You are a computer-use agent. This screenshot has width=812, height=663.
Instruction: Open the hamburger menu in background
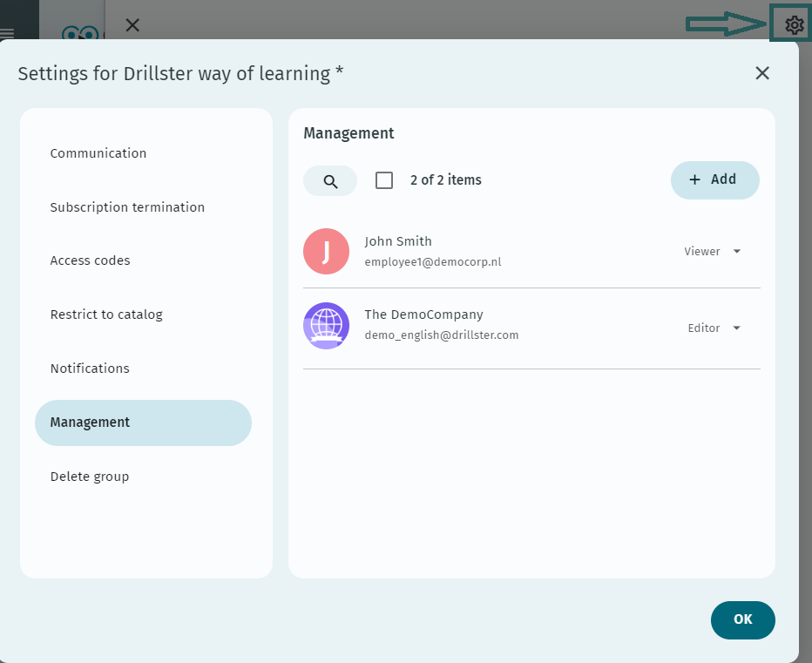click(x=7, y=34)
